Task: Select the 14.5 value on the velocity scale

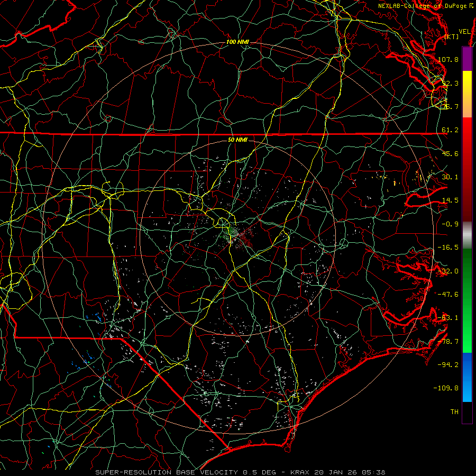Action: [450, 200]
